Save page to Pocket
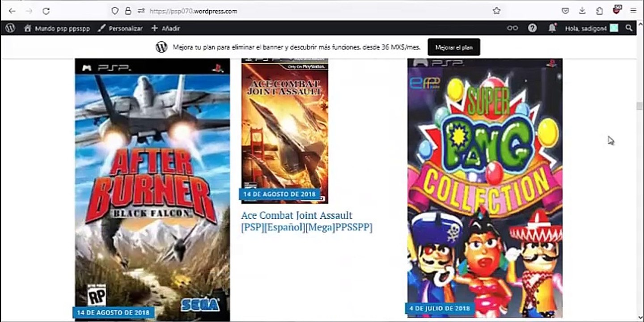 click(x=565, y=11)
